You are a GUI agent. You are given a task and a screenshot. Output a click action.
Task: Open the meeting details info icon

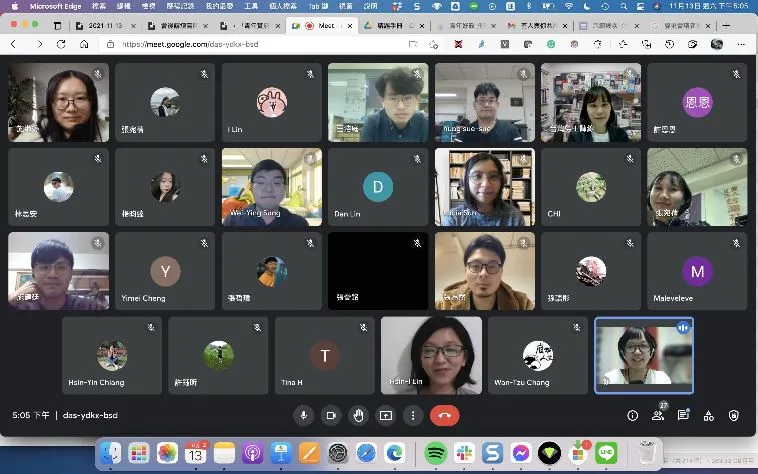pyautogui.click(x=632, y=415)
